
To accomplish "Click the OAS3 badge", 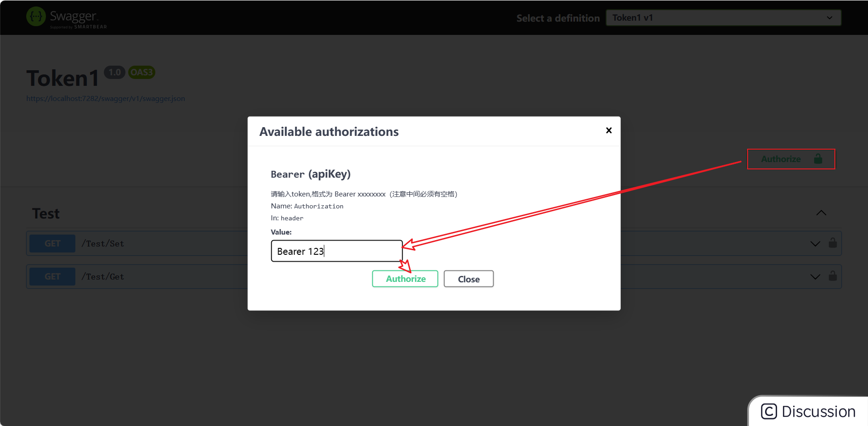I will 142,72.
